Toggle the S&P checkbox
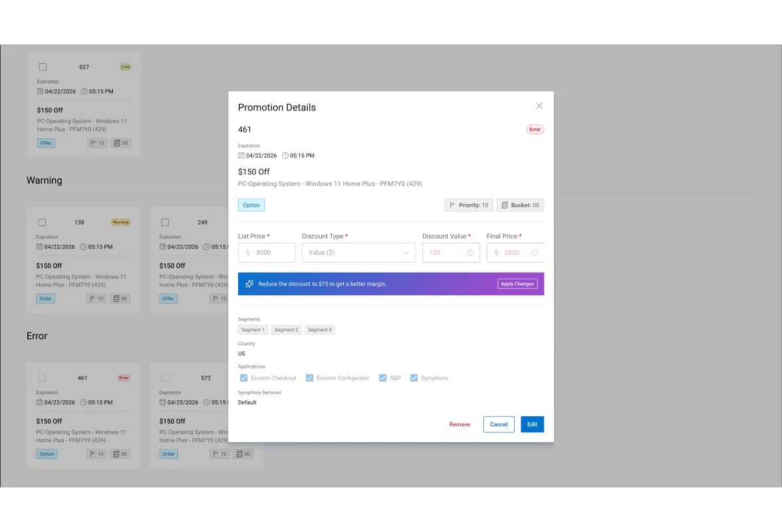Screen dimensions: 782x532 [x=382, y=378]
